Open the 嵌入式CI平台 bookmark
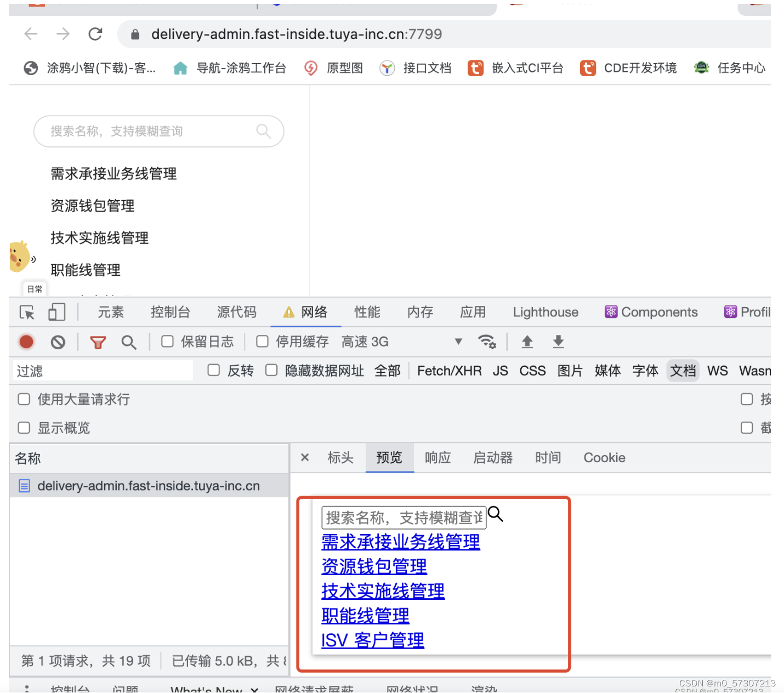The width and height of the screenshot is (784, 693). 515,68
